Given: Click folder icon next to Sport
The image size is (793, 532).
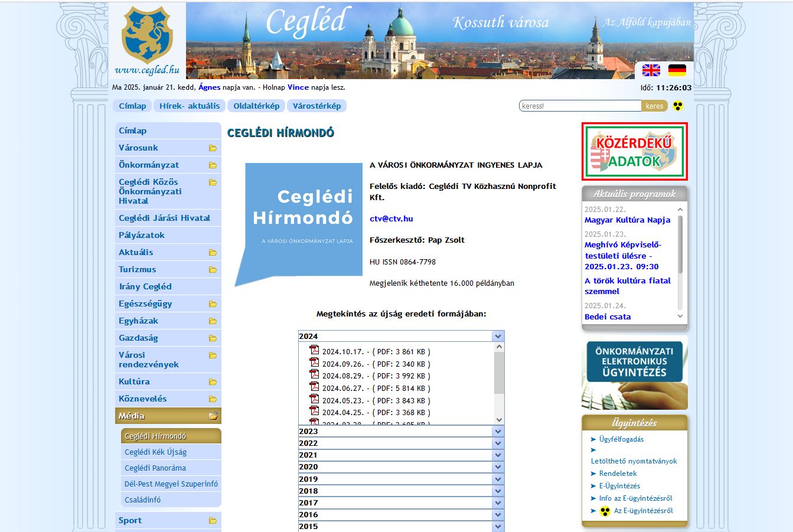Looking at the screenshot, I should click(x=213, y=521).
